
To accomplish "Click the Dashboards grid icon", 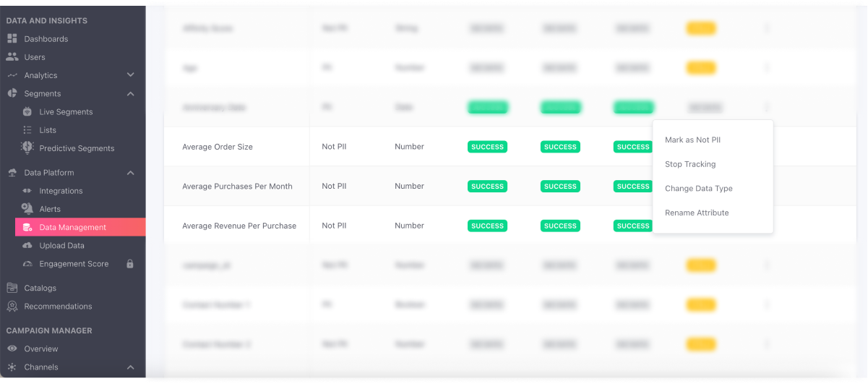I will coord(12,39).
